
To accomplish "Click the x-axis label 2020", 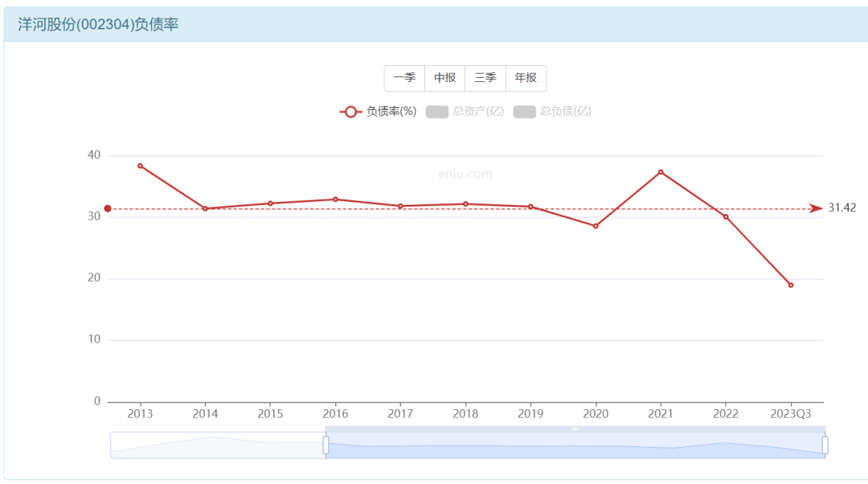I will 596,414.
